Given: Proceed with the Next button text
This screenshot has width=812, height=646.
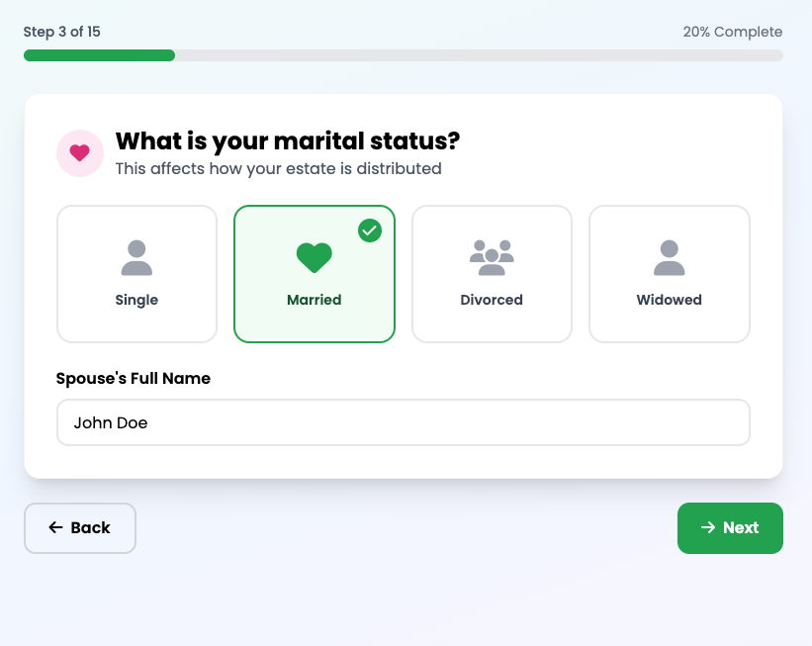Looking at the screenshot, I should click(741, 528).
